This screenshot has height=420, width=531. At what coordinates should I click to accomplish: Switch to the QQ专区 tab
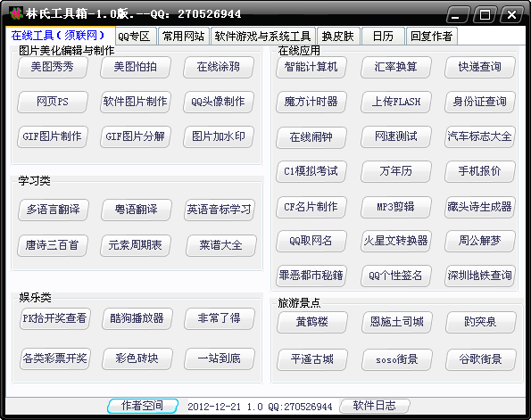click(136, 37)
